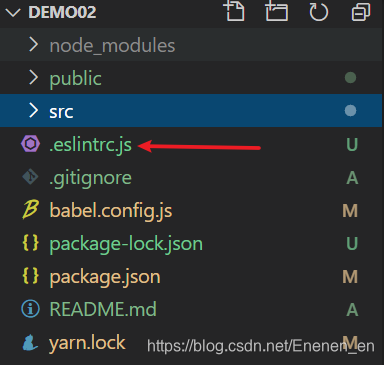Expand the src folder chevron
Screen dimensions: 384x365
click(33, 110)
